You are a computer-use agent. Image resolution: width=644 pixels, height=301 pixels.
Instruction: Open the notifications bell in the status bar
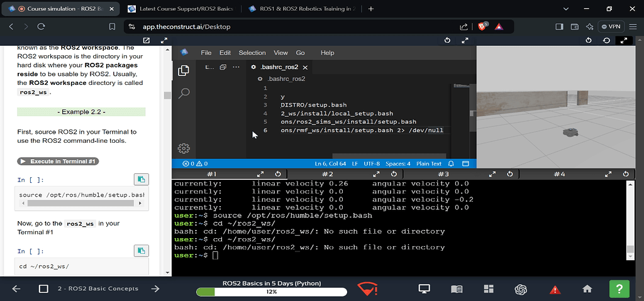(451, 163)
